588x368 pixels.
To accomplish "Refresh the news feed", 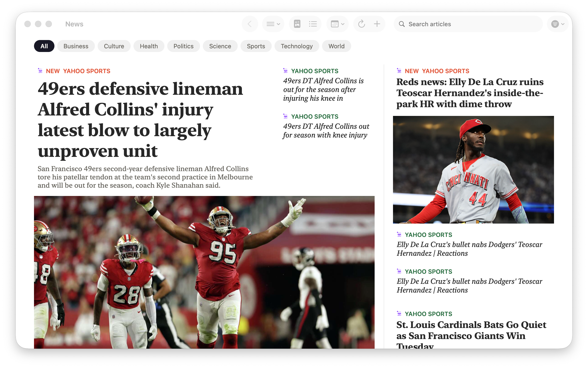I will coord(361,24).
